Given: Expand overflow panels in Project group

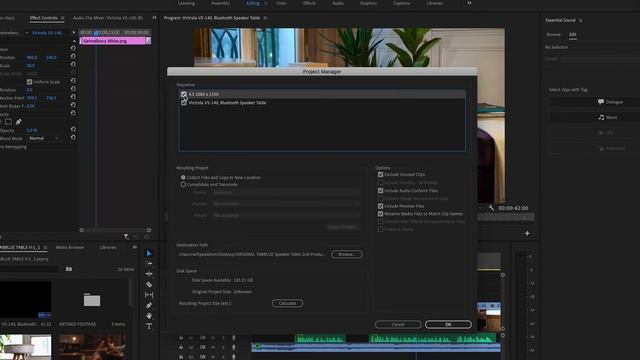Looking at the screenshot, I should 135,247.
